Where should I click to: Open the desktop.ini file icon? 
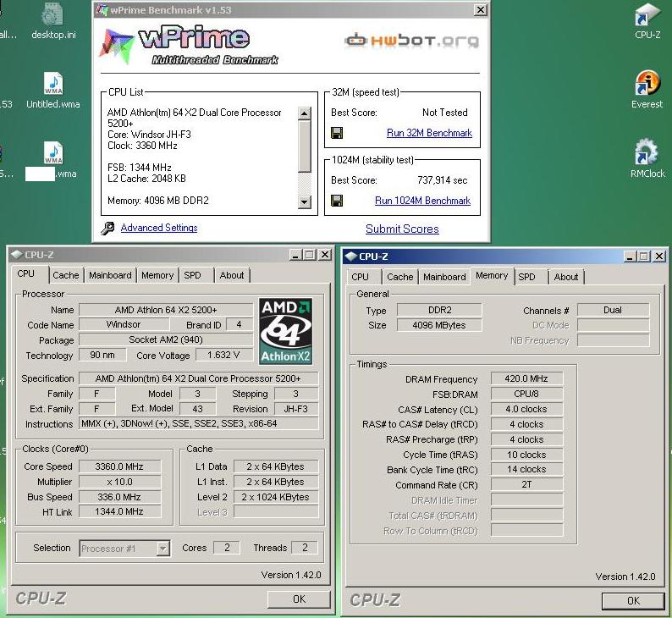pos(53,20)
